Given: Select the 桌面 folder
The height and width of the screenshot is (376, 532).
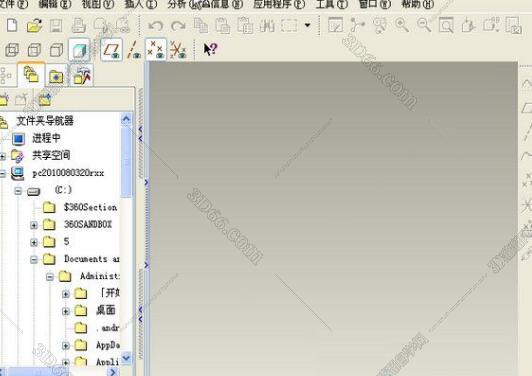Looking at the screenshot, I should tap(106, 310).
